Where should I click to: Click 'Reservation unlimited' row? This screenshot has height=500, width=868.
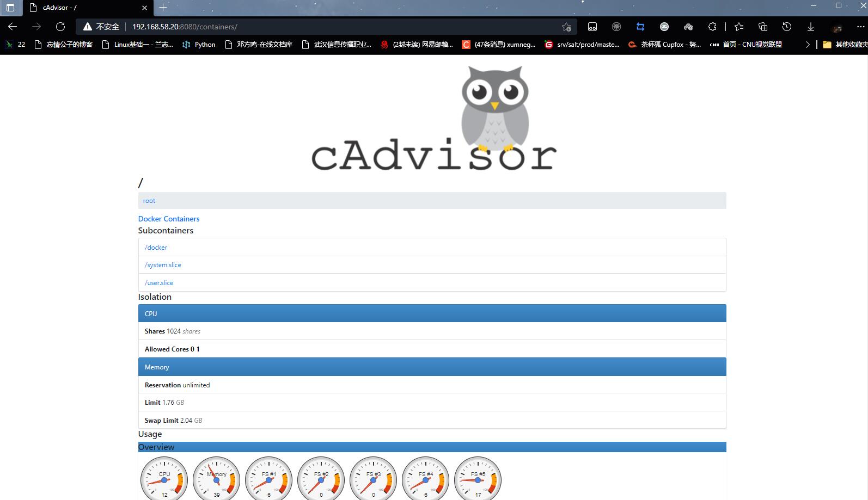click(x=432, y=385)
